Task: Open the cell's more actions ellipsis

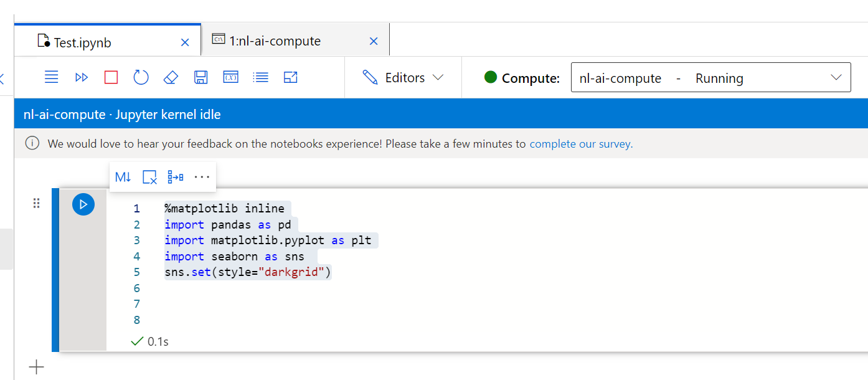Action: click(x=202, y=178)
